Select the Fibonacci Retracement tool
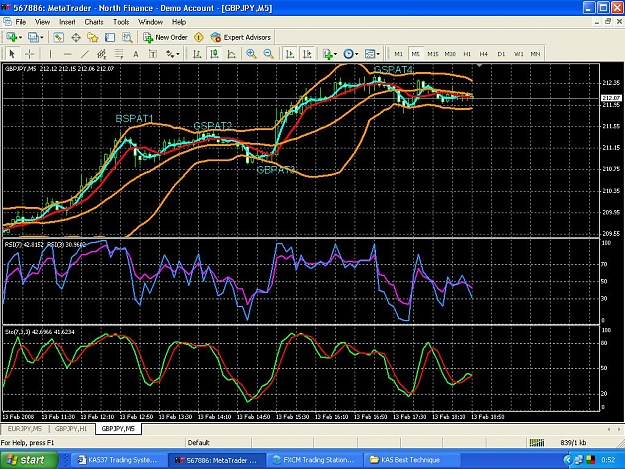This screenshot has height=469, width=625. click(x=119, y=54)
